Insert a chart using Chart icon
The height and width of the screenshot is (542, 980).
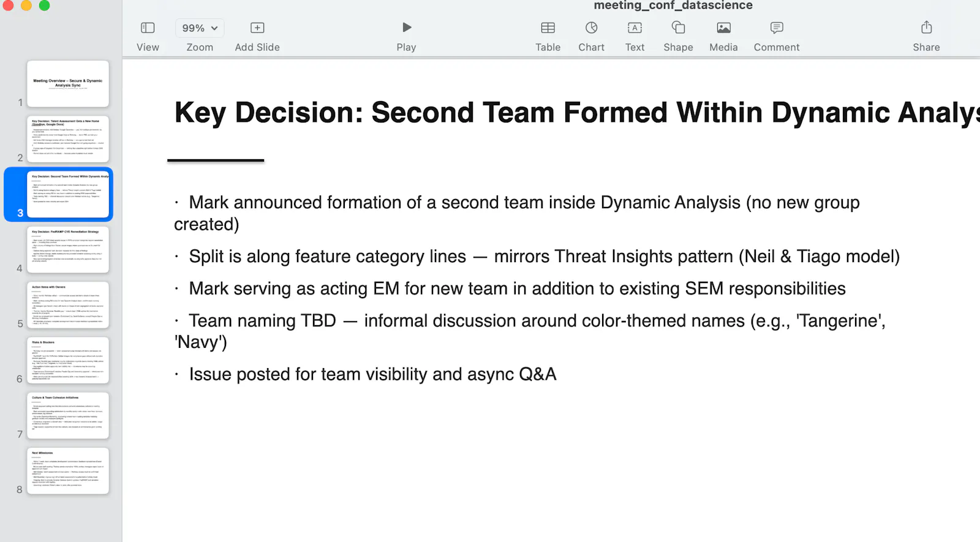tap(592, 28)
